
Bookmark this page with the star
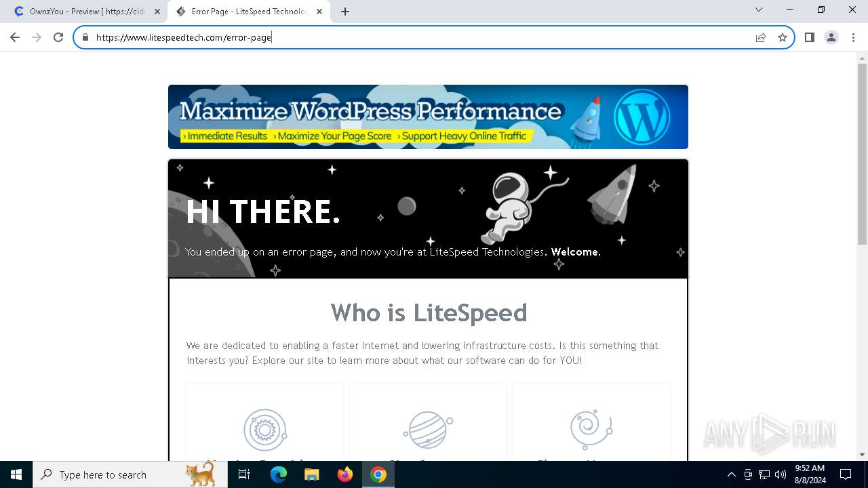tap(783, 37)
